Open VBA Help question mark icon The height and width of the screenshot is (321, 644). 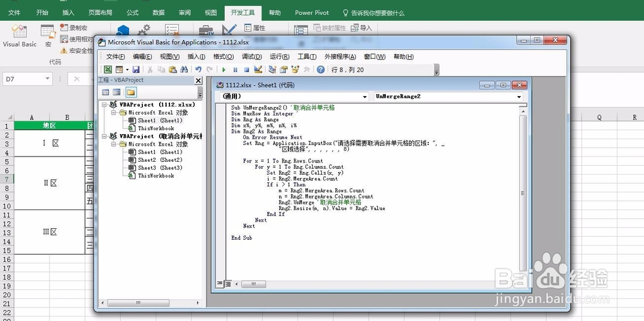(321, 70)
